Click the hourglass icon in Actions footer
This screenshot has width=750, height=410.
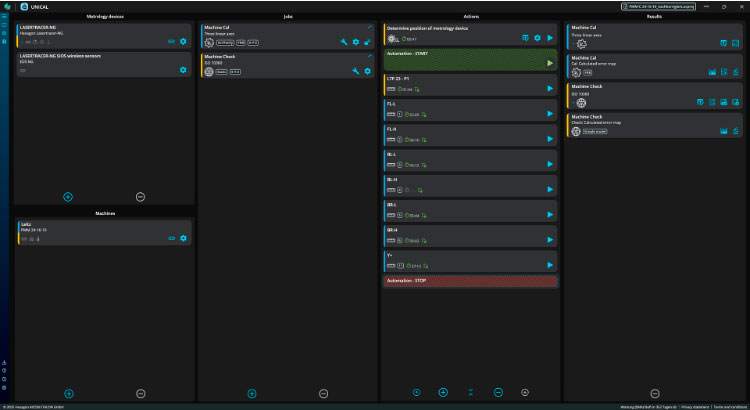click(471, 392)
